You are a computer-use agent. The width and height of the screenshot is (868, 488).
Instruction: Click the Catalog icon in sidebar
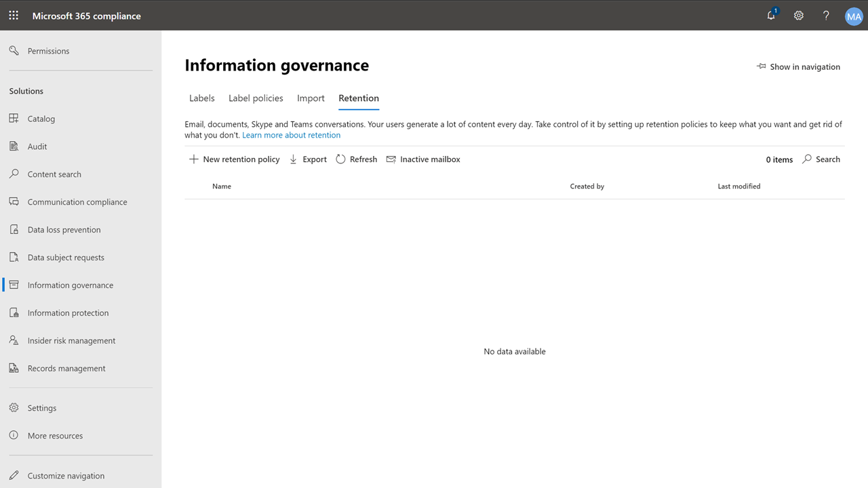click(x=14, y=119)
